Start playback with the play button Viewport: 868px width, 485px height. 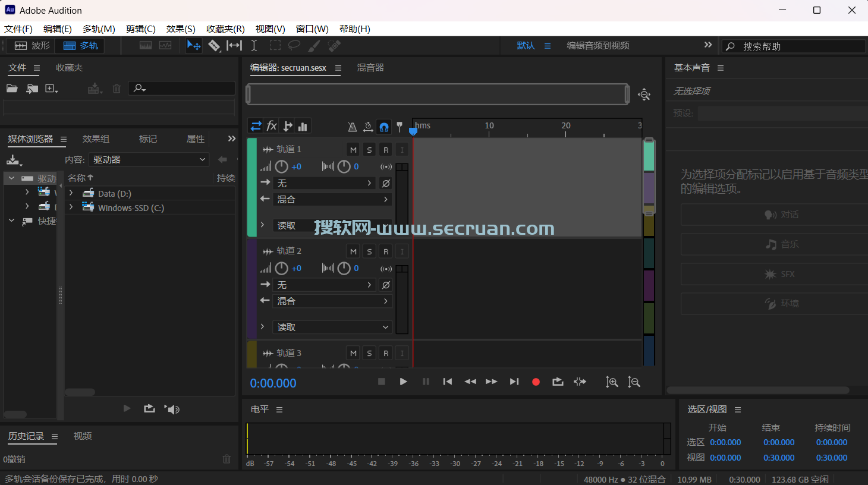tap(404, 382)
